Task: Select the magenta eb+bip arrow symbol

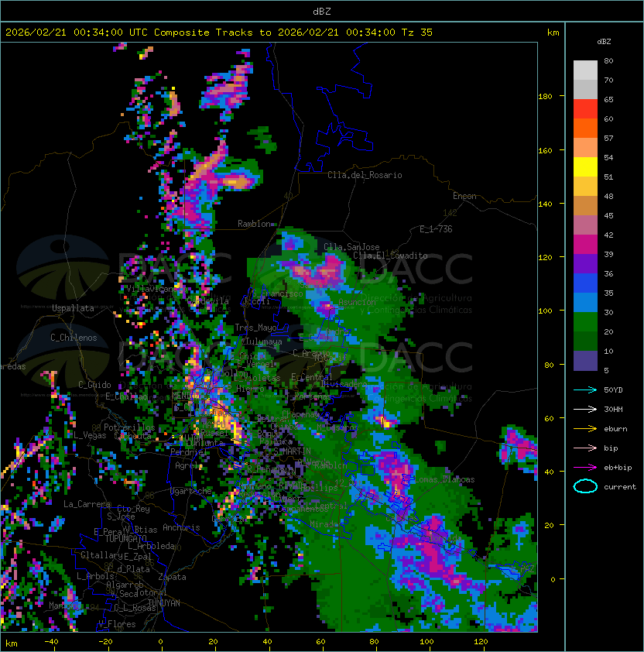Action: click(x=585, y=468)
